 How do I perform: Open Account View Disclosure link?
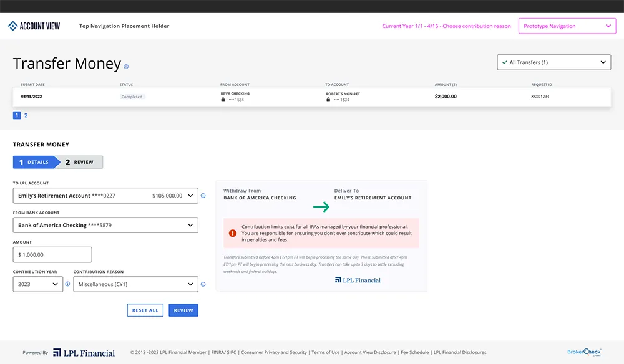point(370,352)
